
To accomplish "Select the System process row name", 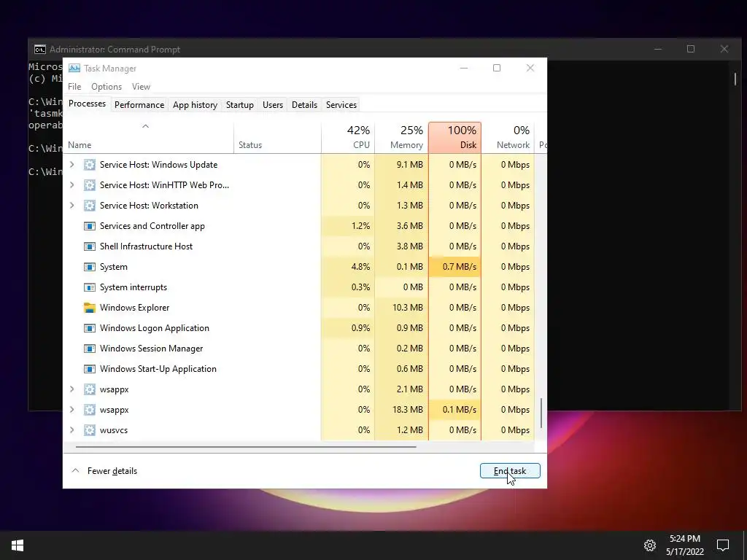I will click(113, 267).
